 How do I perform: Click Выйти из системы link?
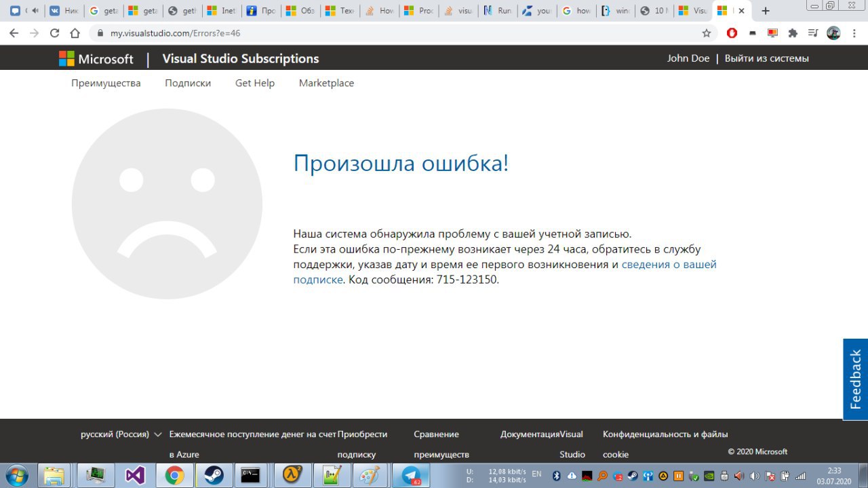[767, 58]
